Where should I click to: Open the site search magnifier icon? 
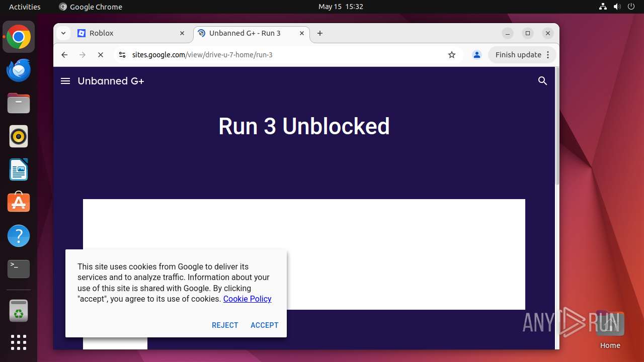[542, 81]
